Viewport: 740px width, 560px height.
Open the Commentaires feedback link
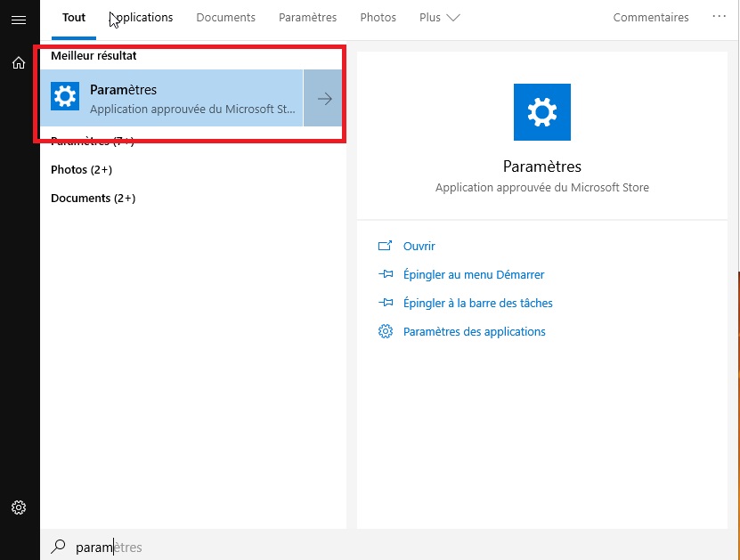651,18
